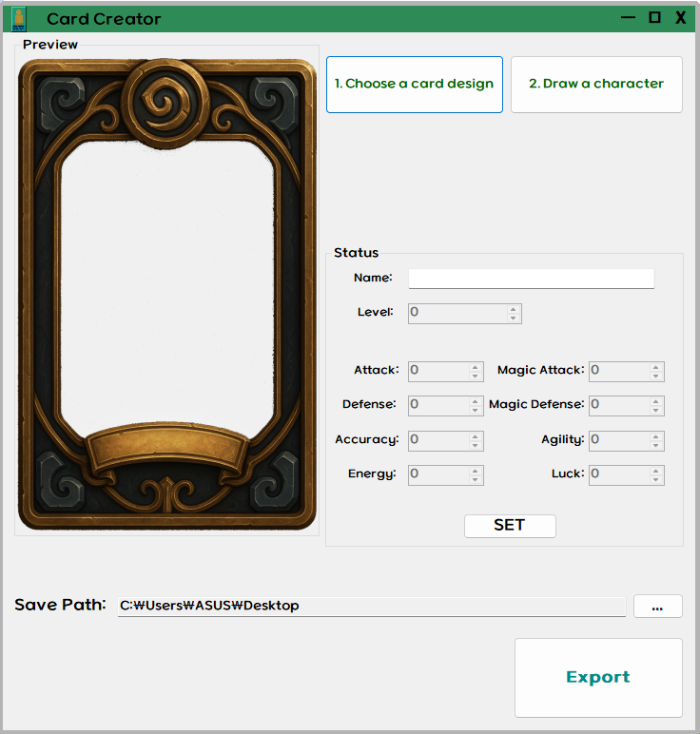This screenshot has height=734, width=700.
Task: Click inside the Agility number field
Action: coord(619,440)
